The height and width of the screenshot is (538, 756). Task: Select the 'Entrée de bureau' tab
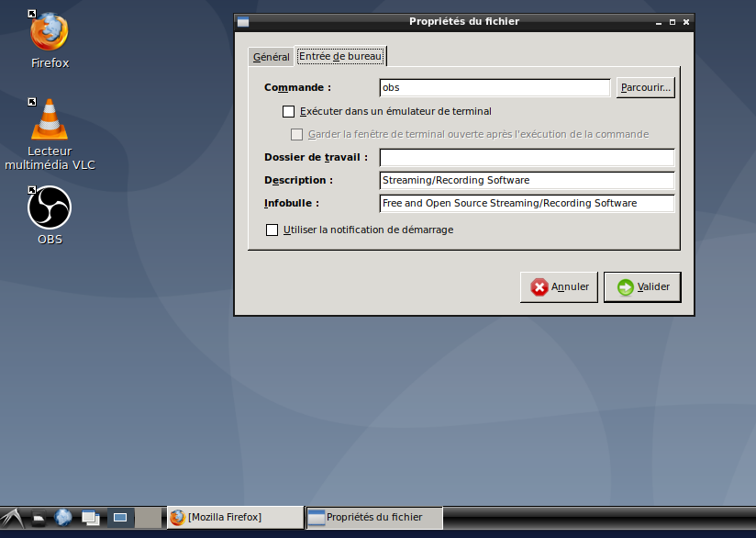pyautogui.click(x=340, y=56)
